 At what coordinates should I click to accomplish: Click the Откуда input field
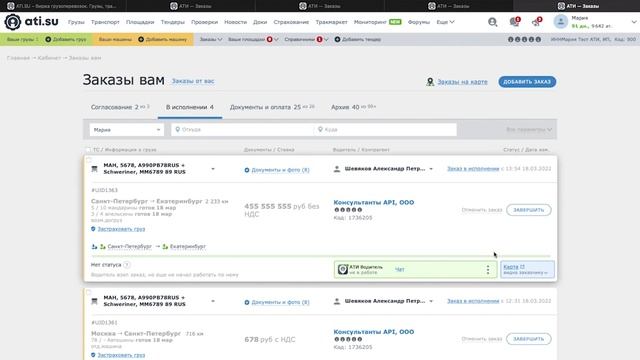point(242,129)
